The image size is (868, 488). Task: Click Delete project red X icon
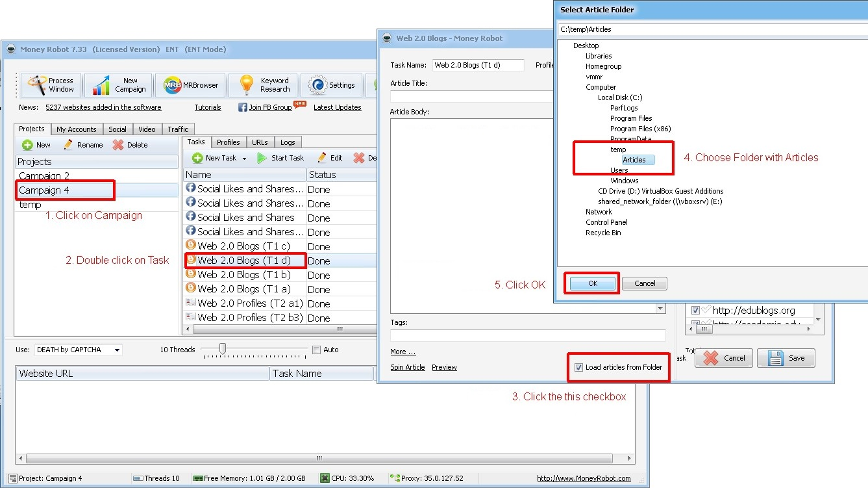click(x=118, y=145)
